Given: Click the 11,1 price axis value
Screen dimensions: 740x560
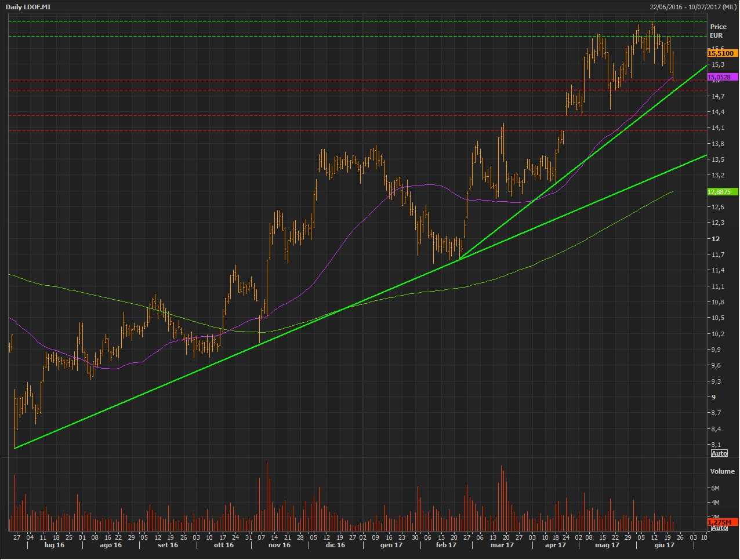Looking at the screenshot, I should 717,286.
